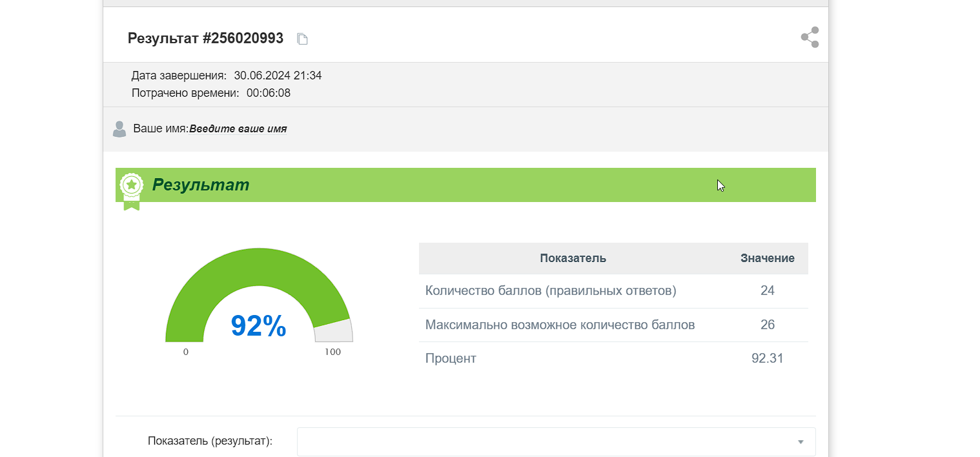The height and width of the screenshot is (457, 980).
Task: Open the share icon for this result
Action: 810,37
